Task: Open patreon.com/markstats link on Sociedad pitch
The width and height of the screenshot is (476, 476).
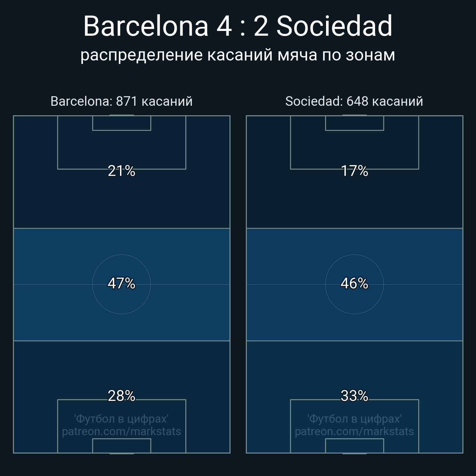Action: click(x=355, y=431)
